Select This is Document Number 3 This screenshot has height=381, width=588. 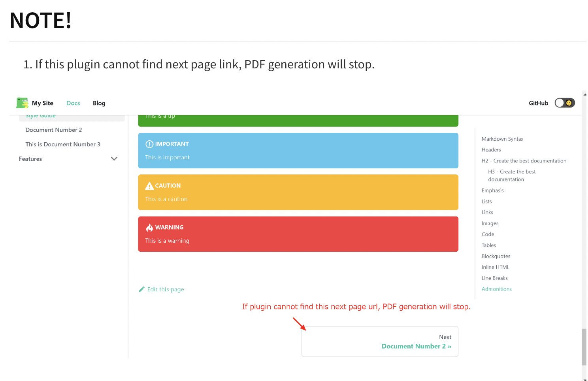click(63, 144)
